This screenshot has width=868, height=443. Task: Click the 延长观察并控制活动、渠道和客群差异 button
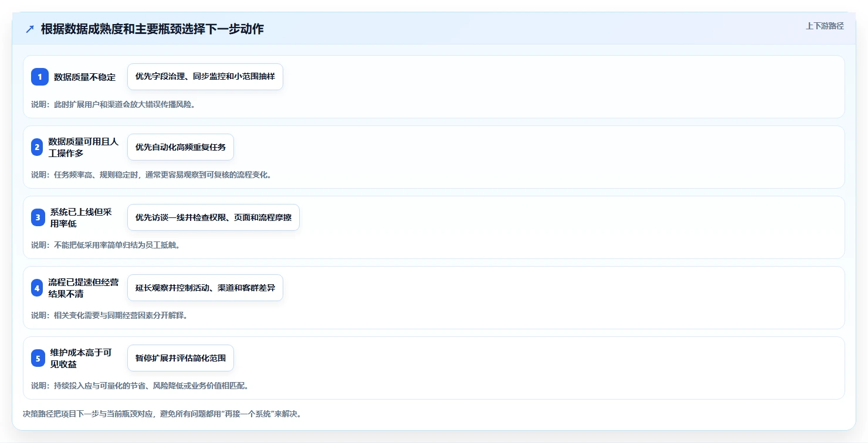(x=205, y=288)
